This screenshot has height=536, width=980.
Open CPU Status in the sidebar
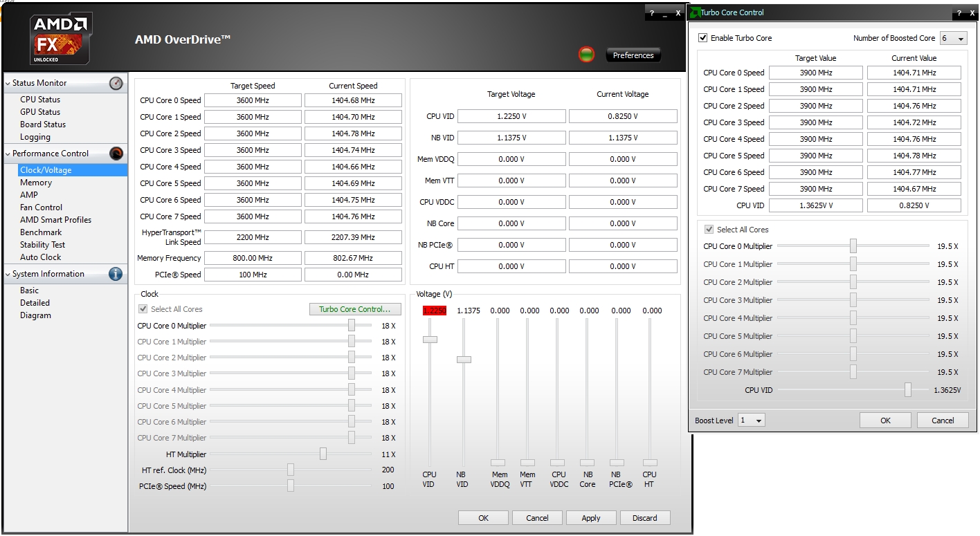[40, 100]
